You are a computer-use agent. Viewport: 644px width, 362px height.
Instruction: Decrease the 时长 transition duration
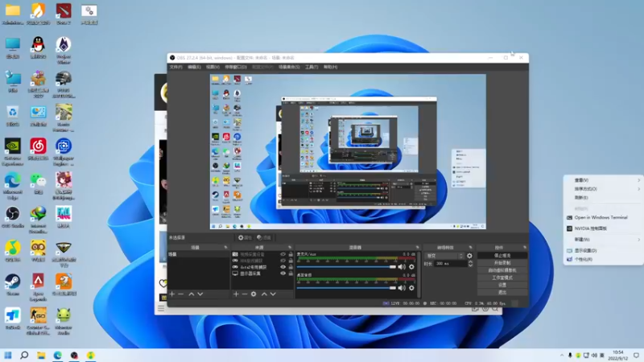470,265
